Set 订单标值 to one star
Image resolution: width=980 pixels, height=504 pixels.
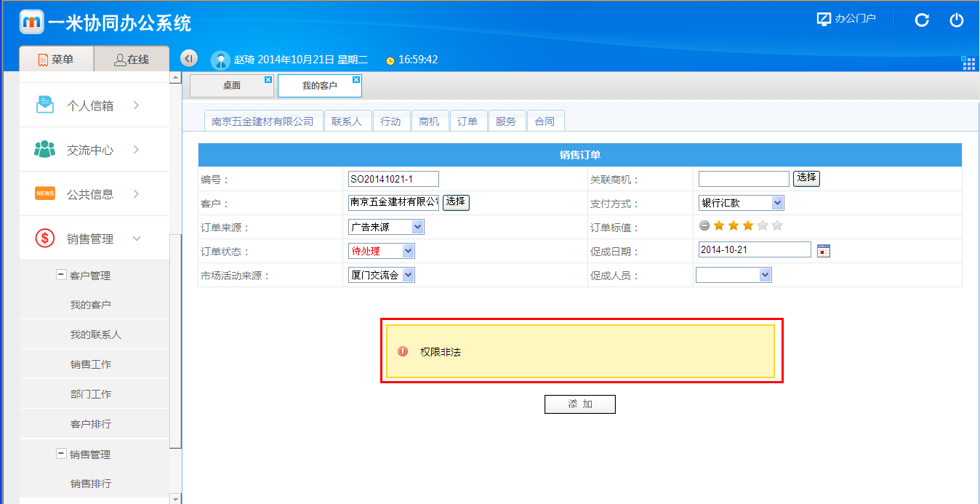pos(719,225)
